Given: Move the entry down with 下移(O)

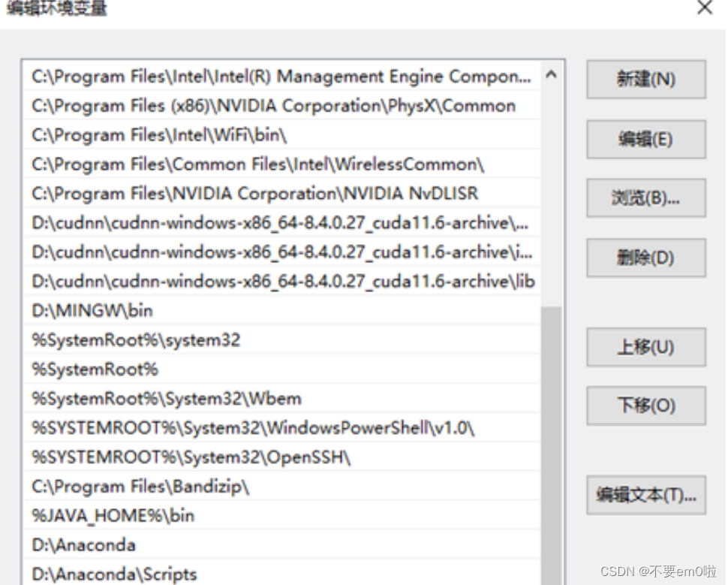Looking at the screenshot, I should pos(646,406).
